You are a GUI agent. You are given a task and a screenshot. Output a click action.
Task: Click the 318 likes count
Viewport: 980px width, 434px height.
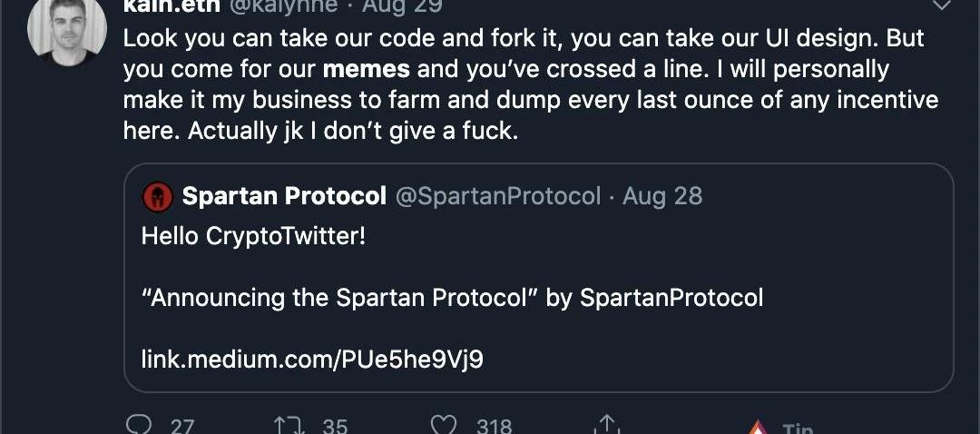pos(495,425)
